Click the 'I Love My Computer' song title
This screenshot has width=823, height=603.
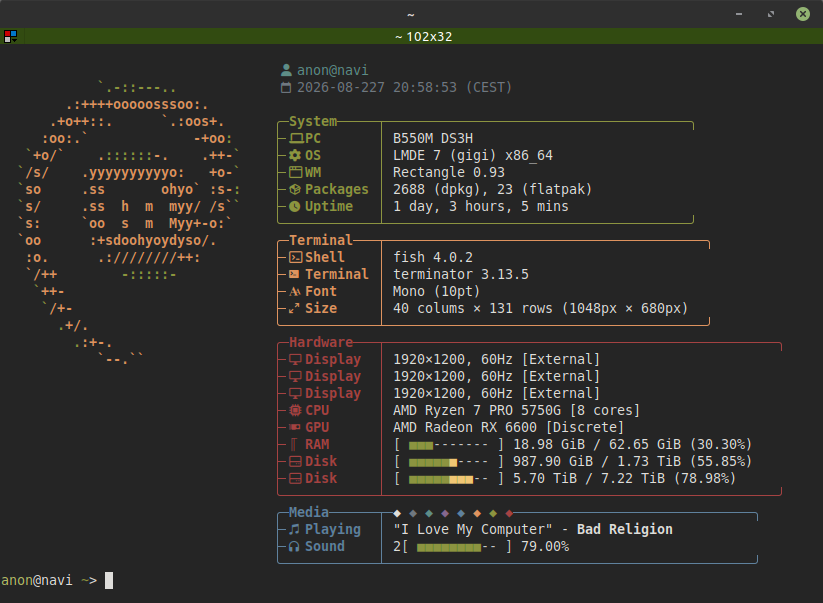[x=473, y=530]
